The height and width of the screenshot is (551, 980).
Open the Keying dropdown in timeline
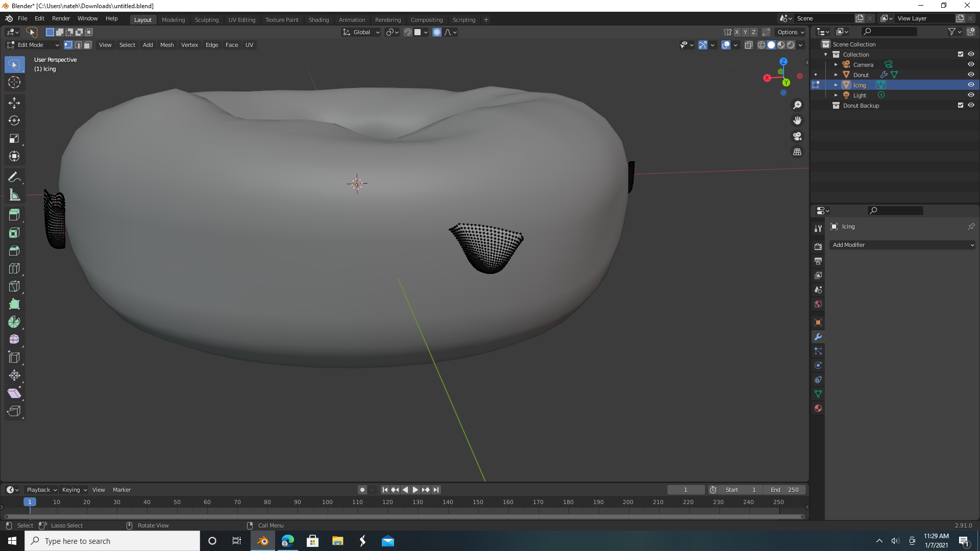(x=75, y=490)
